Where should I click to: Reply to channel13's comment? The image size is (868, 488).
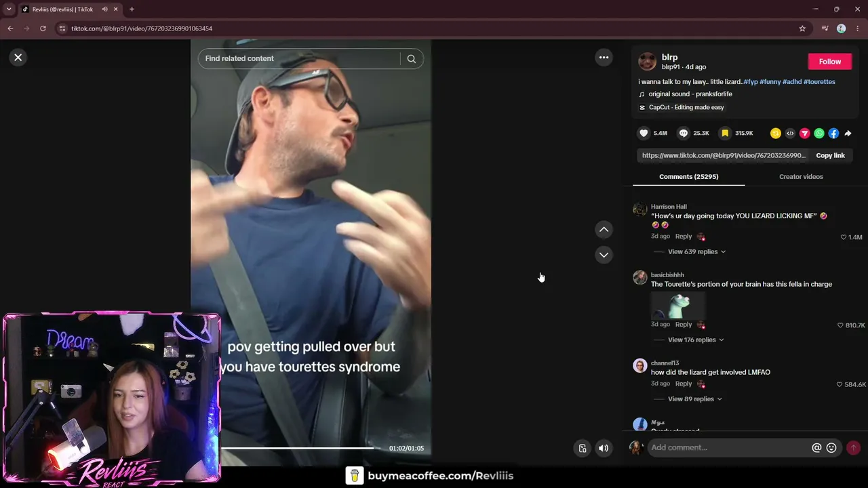[684, 384]
